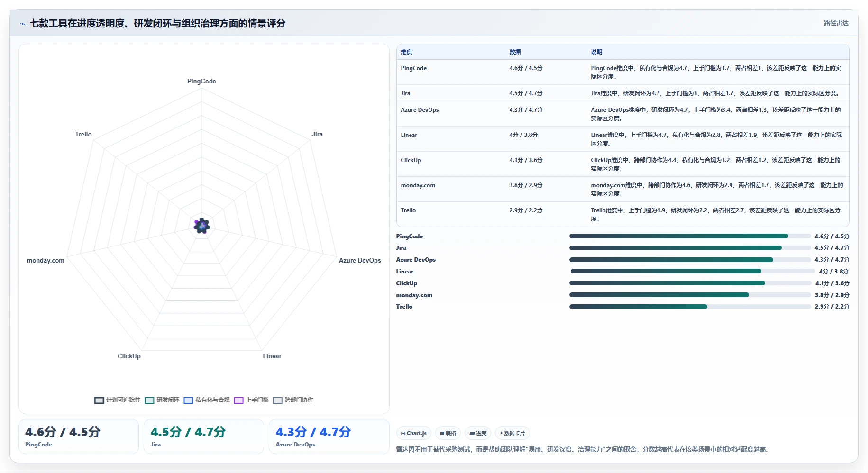The height and width of the screenshot is (473, 868).
Task: Click the Jira axis label on radar chart
Action: 317,135
